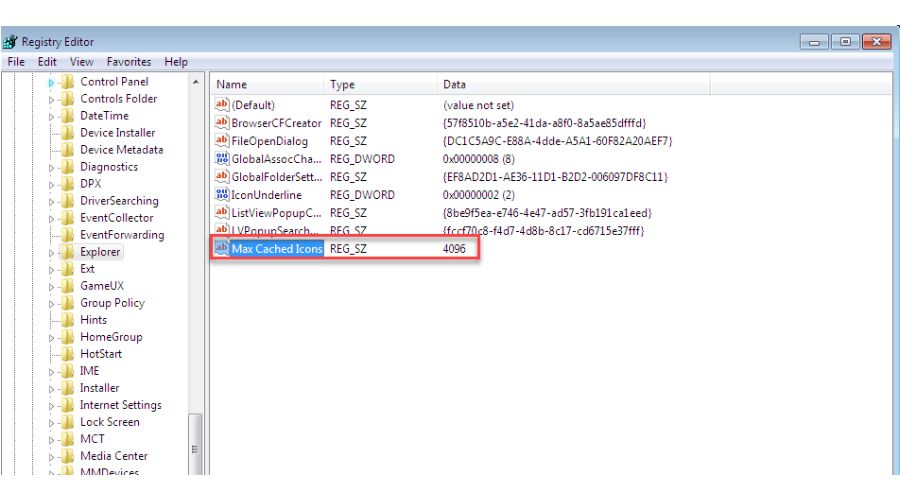The height and width of the screenshot is (500, 900).
Task: Click the HomeGroup folder icon
Action: click(x=68, y=337)
